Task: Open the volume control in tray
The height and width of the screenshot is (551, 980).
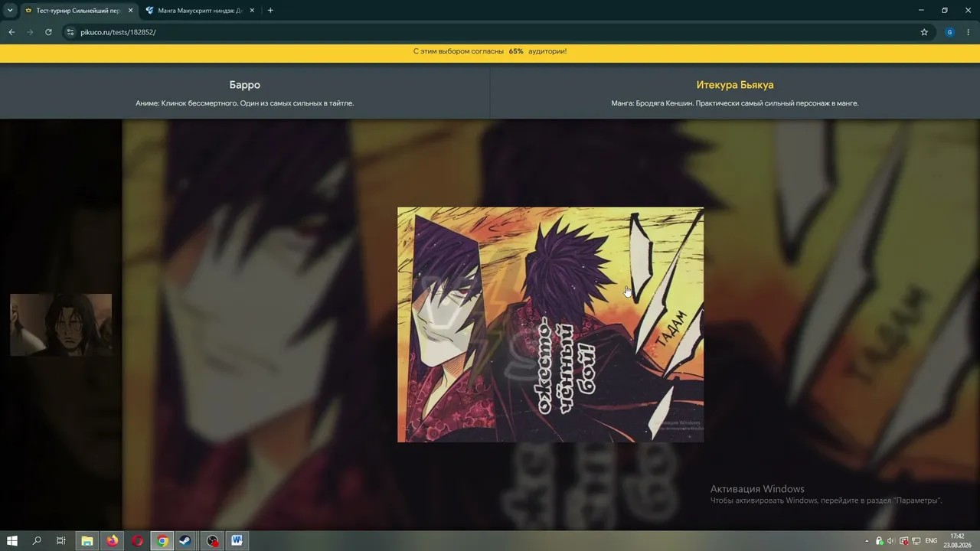Action: click(x=890, y=541)
